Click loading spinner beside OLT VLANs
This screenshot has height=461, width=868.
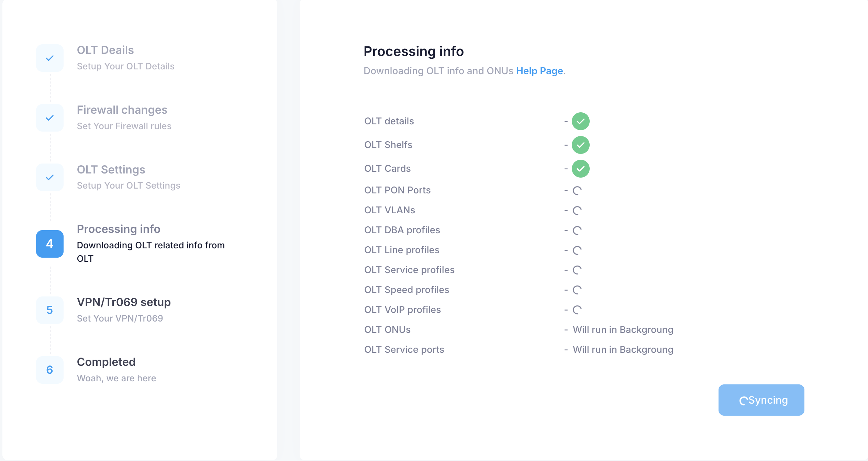[x=577, y=211]
